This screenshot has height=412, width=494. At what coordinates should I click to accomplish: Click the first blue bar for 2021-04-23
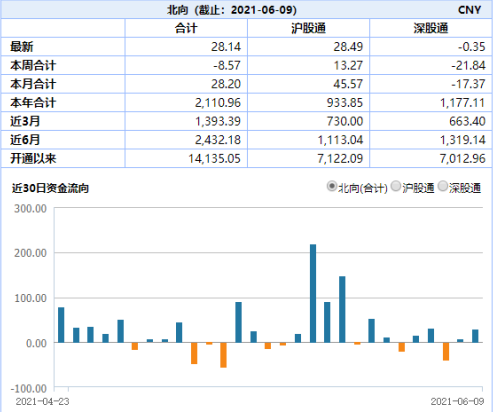(61, 325)
